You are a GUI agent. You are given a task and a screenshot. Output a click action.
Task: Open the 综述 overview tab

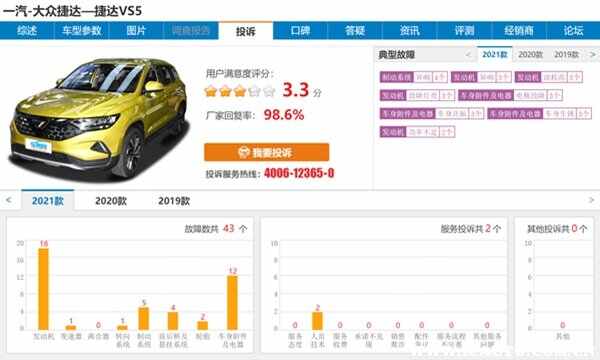click(x=27, y=31)
